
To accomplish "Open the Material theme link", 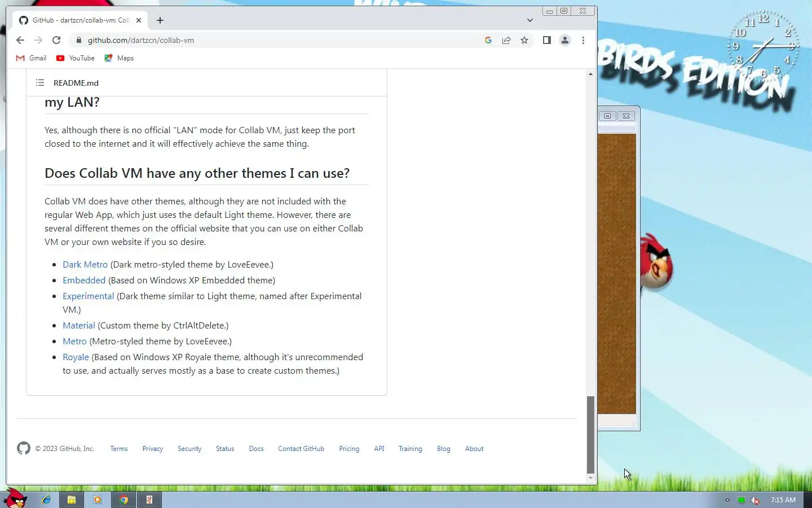I will (x=79, y=325).
